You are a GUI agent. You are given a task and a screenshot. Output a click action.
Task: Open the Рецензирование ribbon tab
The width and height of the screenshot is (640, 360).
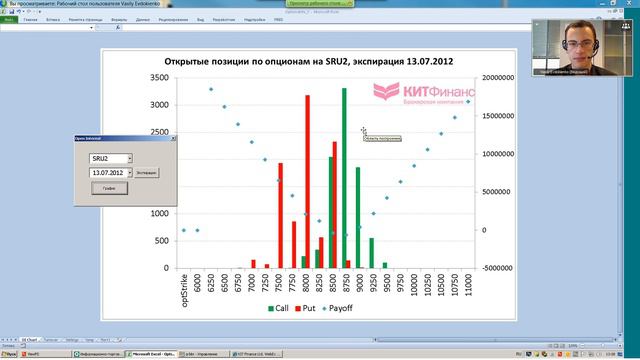point(173,19)
